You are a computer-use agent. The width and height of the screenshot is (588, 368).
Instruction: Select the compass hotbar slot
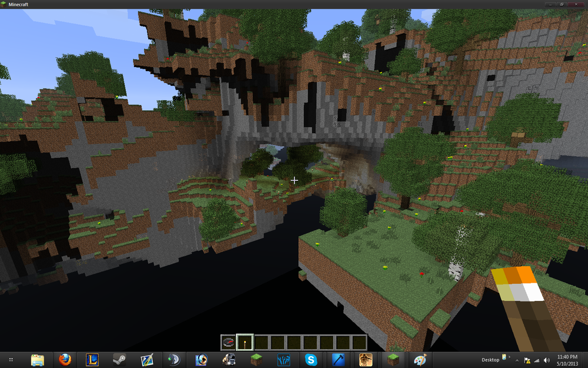coord(228,343)
